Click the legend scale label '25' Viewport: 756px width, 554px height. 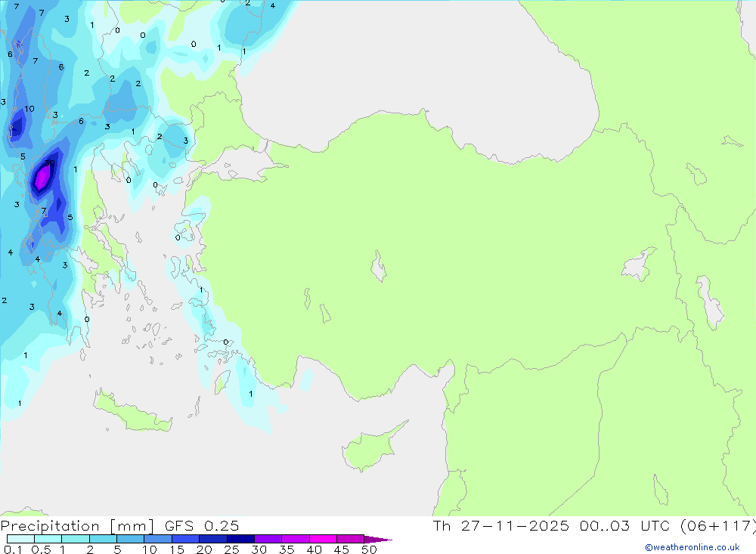[231, 549]
